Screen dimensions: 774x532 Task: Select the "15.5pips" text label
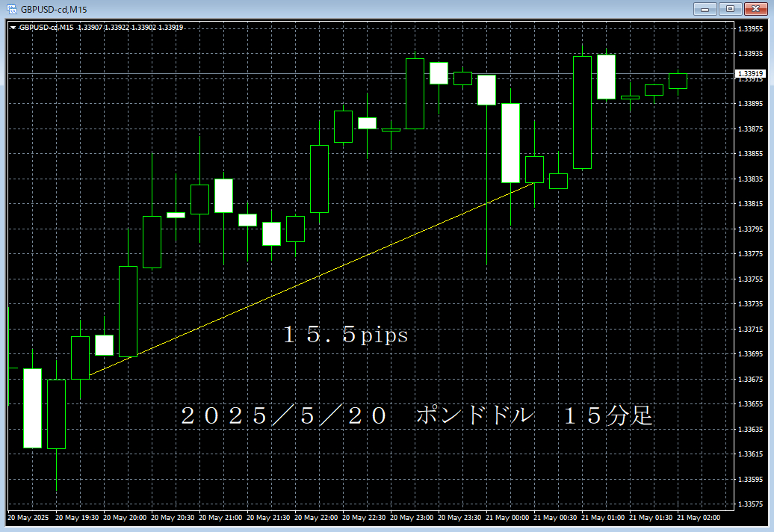tap(346, 335)
